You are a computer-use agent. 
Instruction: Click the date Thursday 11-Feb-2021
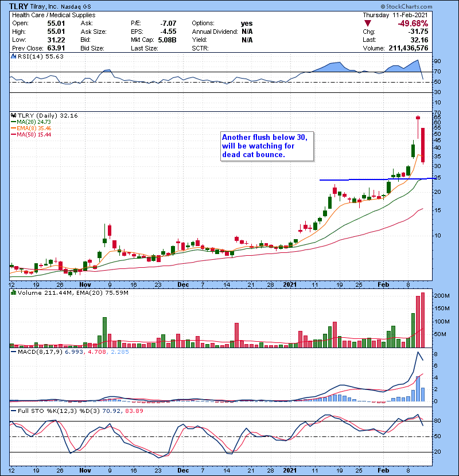click(x=395, y=15)
